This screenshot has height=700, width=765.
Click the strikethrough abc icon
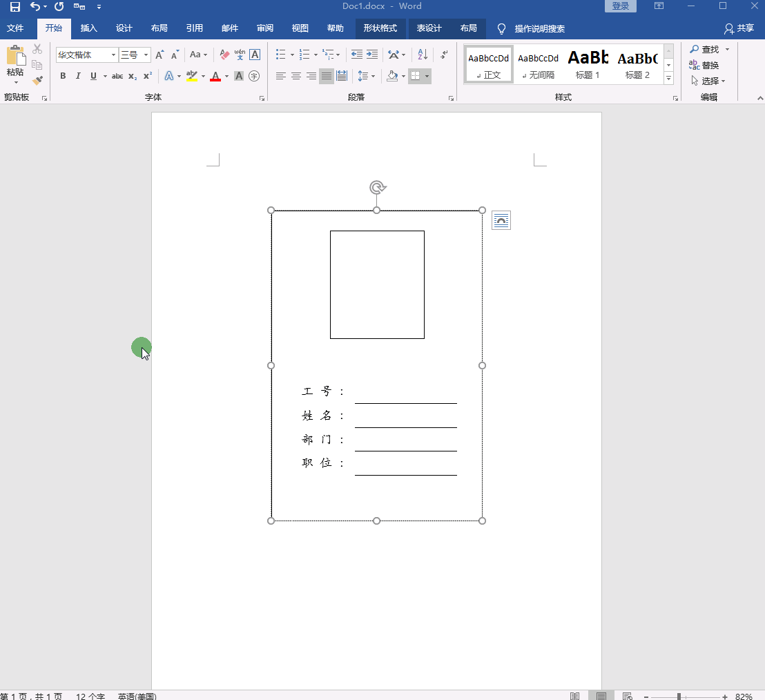(x=117, y=76)
